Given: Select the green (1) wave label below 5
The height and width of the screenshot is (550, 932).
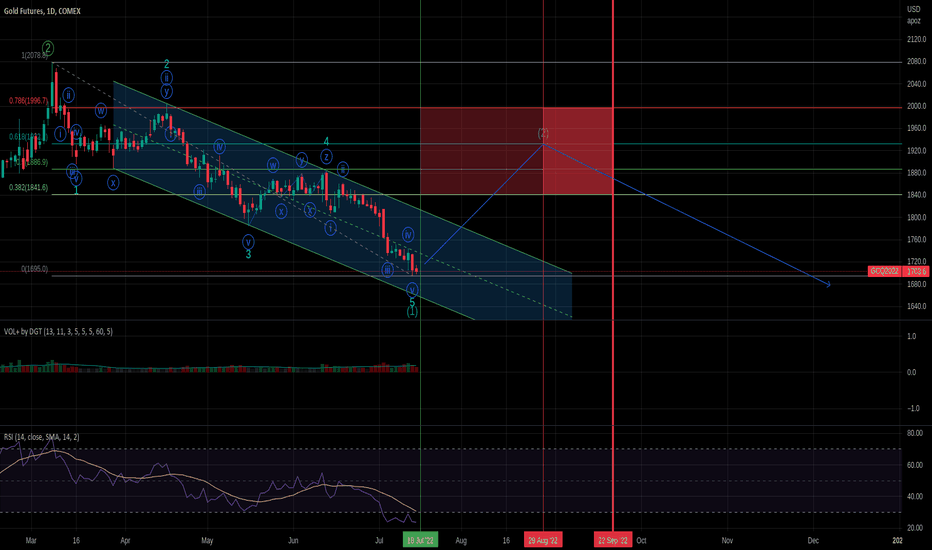Looking at the screenshot, I should (x=412, y=312).
